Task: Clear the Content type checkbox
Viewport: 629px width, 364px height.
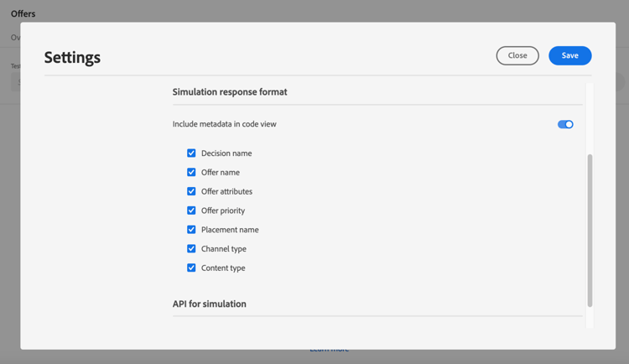Action: tap(191, 268)
